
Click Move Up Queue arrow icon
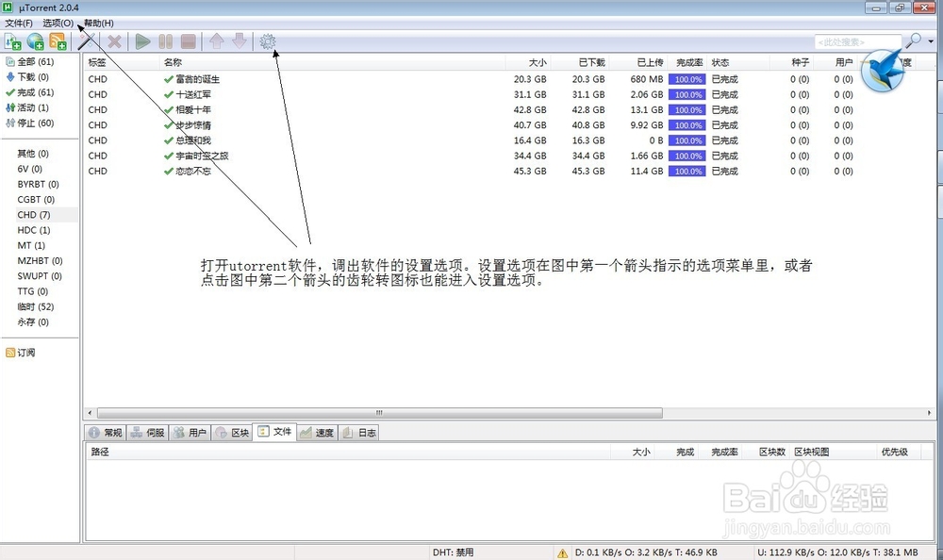coord(217,41)
